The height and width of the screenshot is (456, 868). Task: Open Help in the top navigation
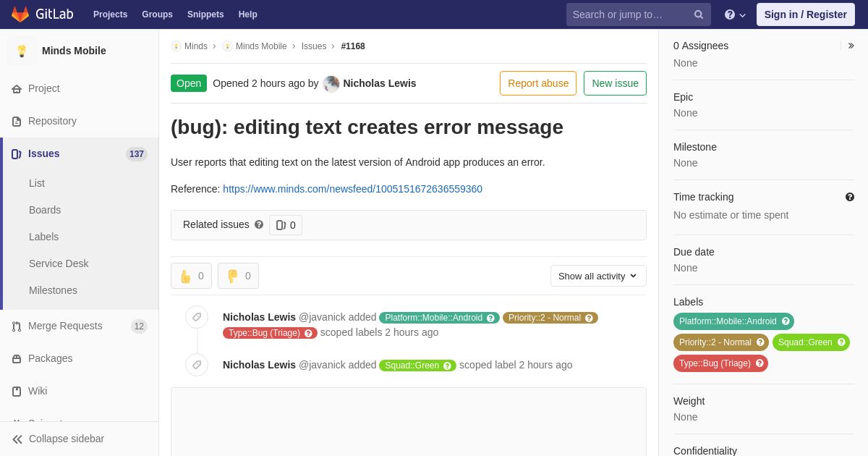[x=248, y=14]
